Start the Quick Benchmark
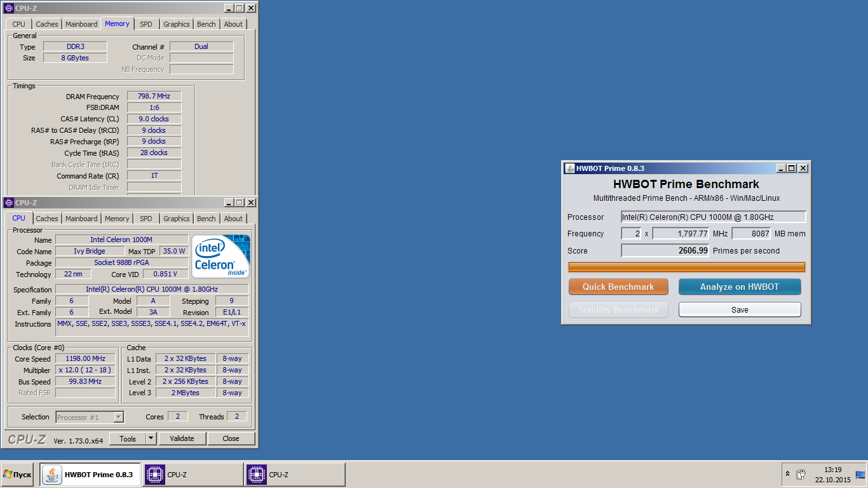Image resolution: width=868 pixels, height=488 pixels. [618, 287]
